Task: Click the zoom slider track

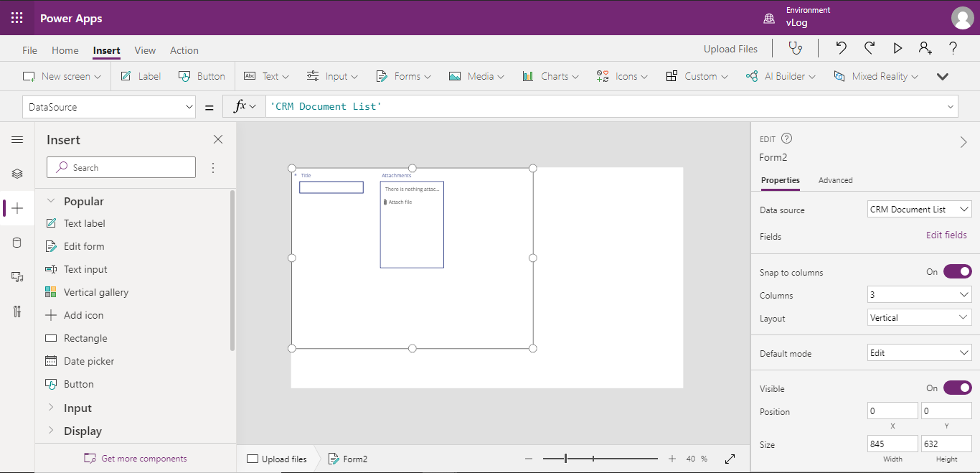Action: [x=600, y=459]
